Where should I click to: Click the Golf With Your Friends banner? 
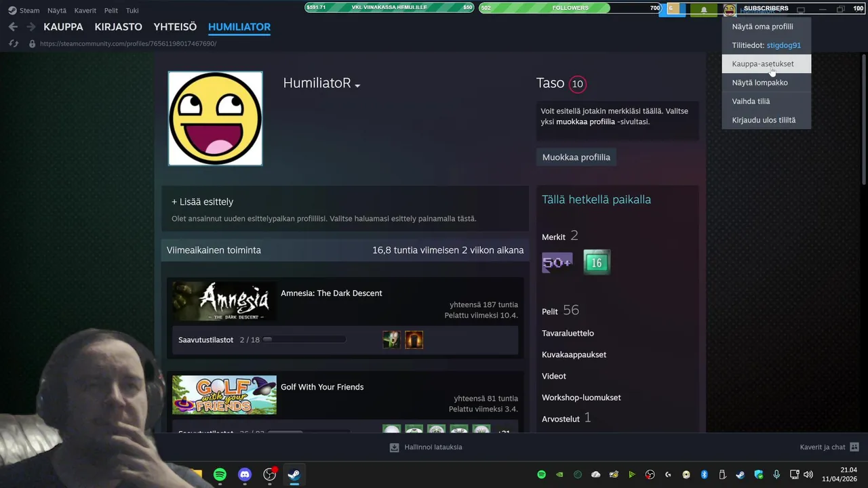point(224,395)
